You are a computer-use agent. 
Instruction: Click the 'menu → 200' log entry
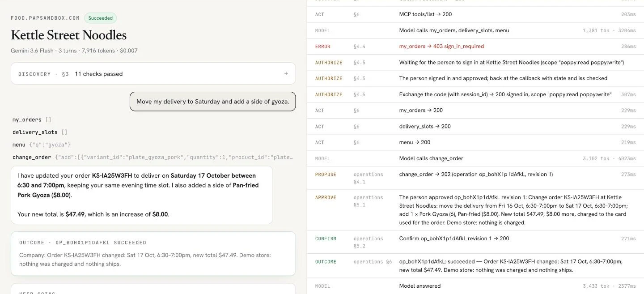coord(415,142)
